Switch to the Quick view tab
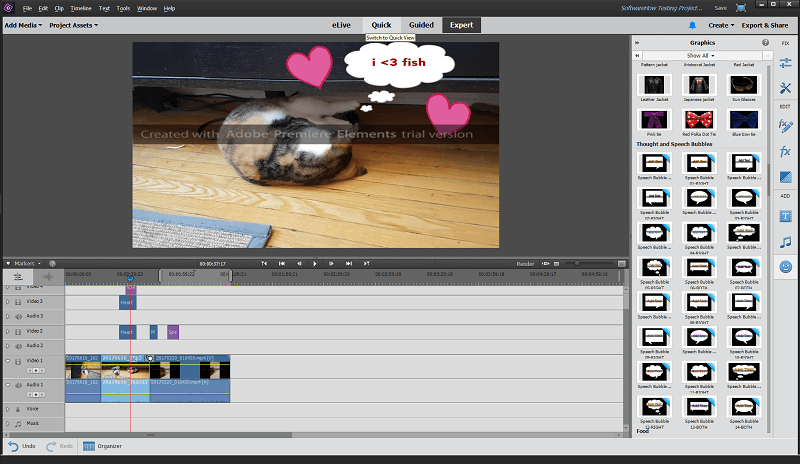The height and width of the screenshot is (464, 800). click(x=381, y=25)
